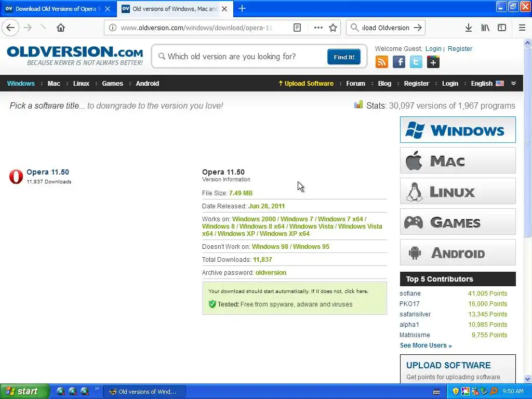Click Upload Software in nav bar
Viewport: 532px width, 399px height.
(306, 84)
